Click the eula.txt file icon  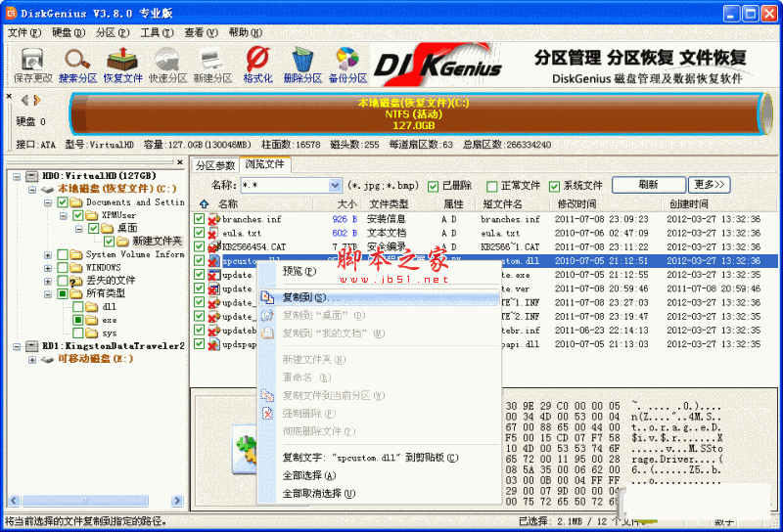(214, 233)
